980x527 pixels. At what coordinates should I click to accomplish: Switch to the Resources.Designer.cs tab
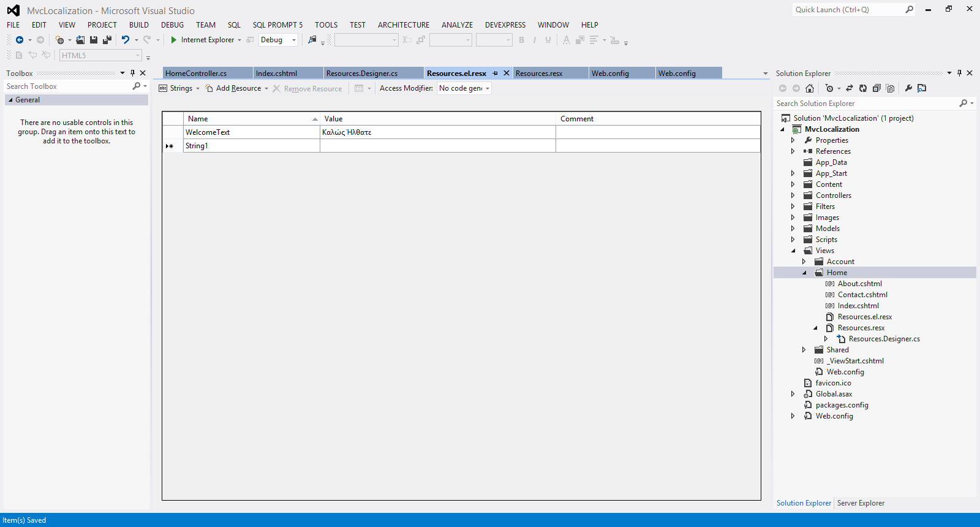point(373,73)
